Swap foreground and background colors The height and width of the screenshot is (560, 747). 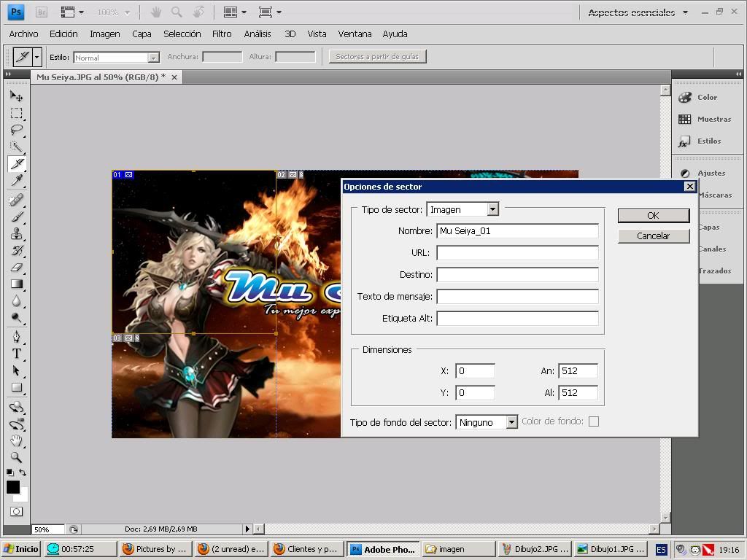[x=23, y=472]
